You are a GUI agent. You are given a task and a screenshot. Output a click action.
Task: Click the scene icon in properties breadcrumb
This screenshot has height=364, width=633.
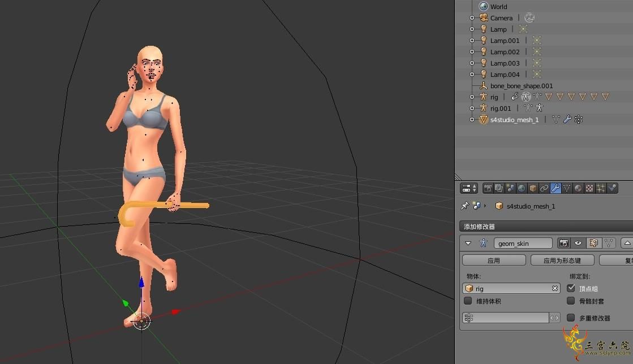476,206
